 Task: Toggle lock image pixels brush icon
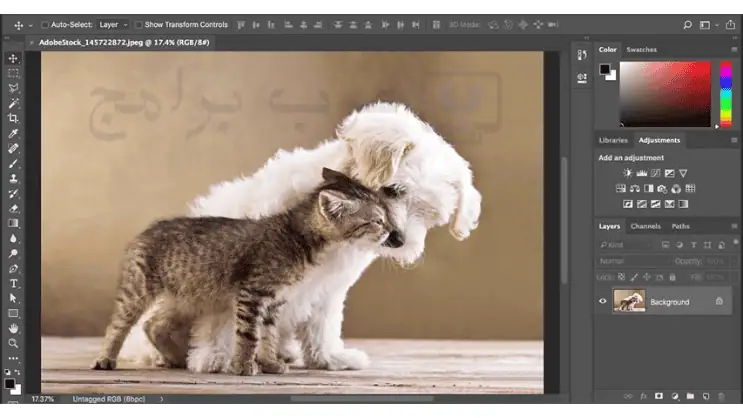click(634, 277)
